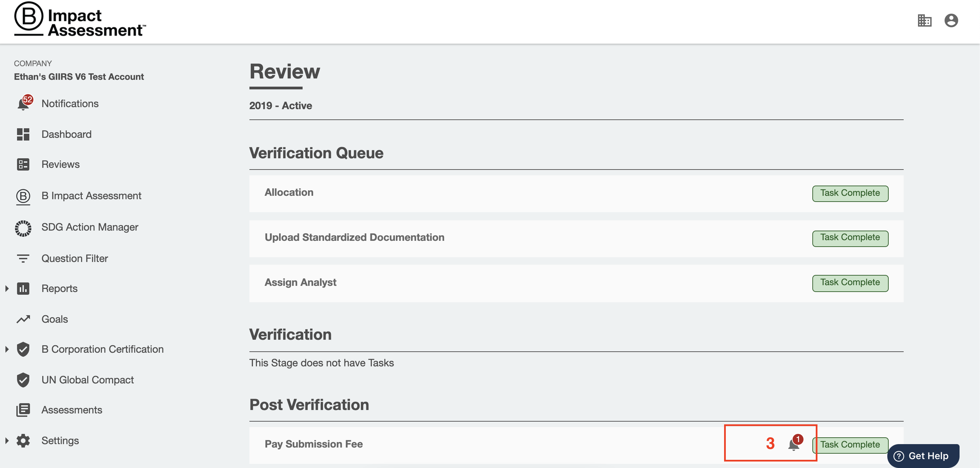Open Assessments in the sidebar
The image size is (980, 468).
pos(72,410)
